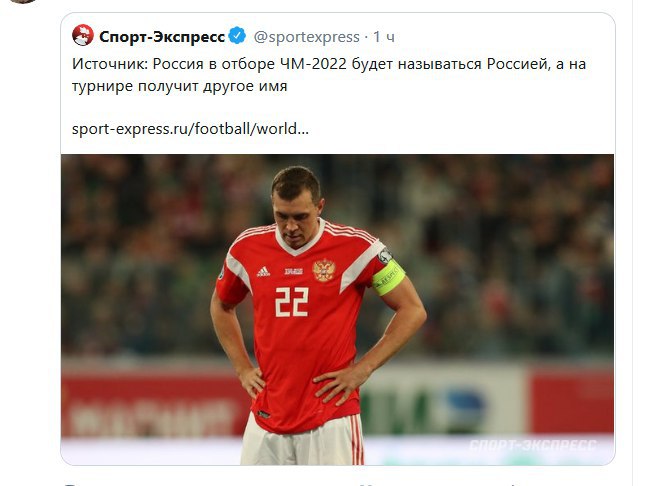Open the @sportexpress handle
Viewport: 648px width, 486px height.
[306, 37]
